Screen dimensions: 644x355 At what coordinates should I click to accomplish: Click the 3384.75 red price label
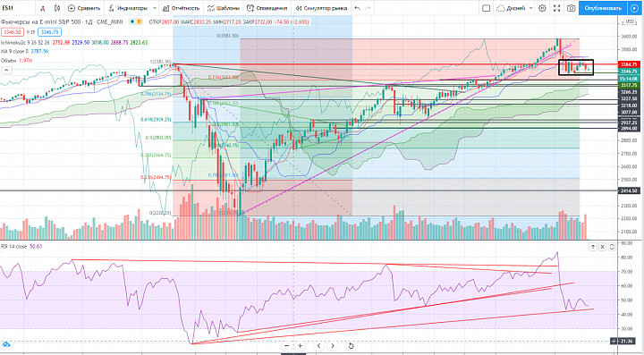629,64
